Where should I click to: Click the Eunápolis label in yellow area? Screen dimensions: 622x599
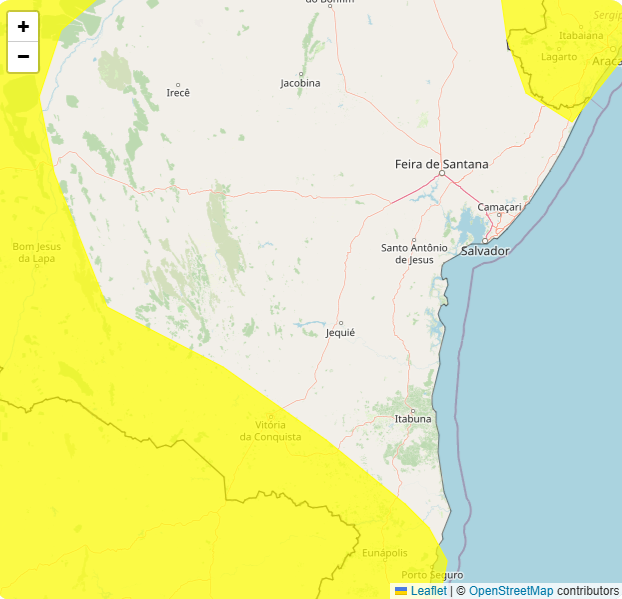point(385,553)
